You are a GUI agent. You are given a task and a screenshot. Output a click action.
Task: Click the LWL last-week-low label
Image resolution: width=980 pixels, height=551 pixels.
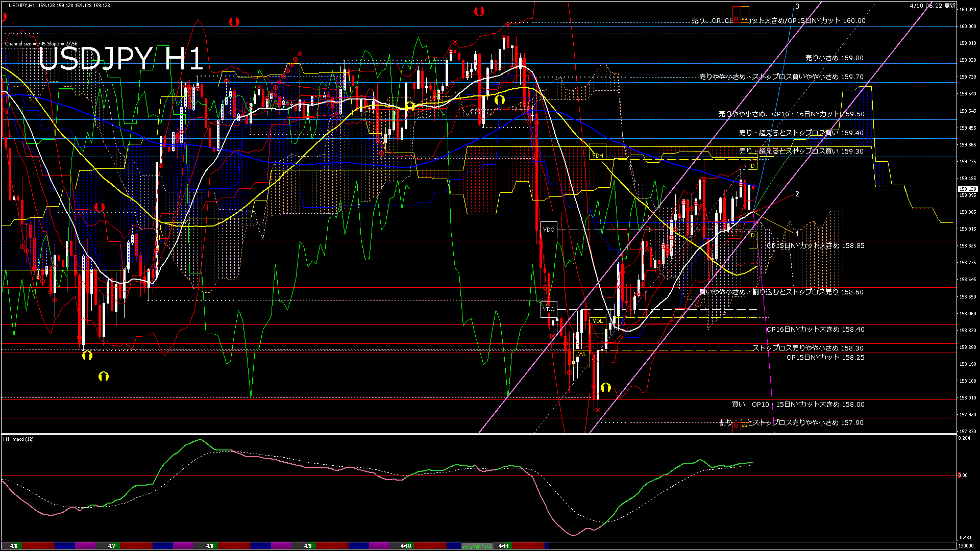click(x=581, y=354)
